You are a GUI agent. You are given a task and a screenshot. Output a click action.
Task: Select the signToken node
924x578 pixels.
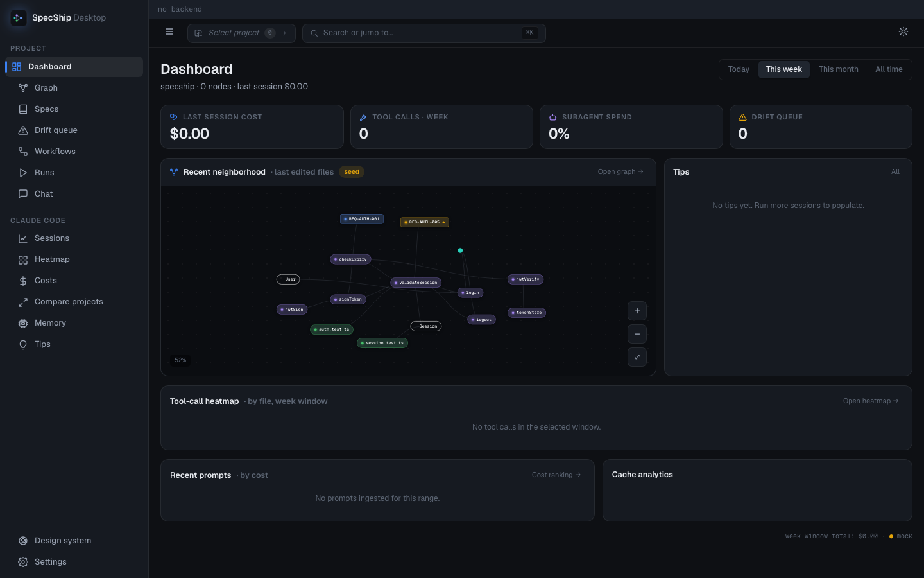click(x=348, y=299)
